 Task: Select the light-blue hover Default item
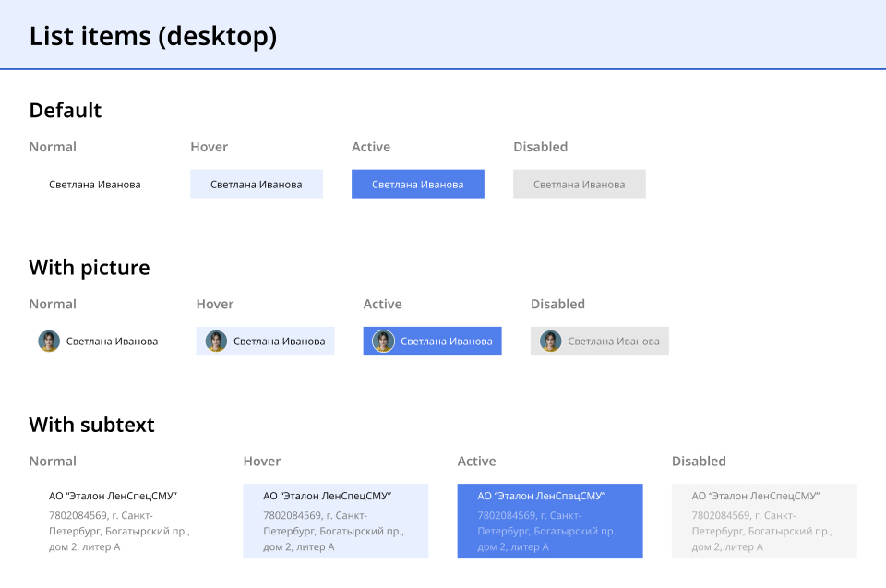tap(257, 185)
